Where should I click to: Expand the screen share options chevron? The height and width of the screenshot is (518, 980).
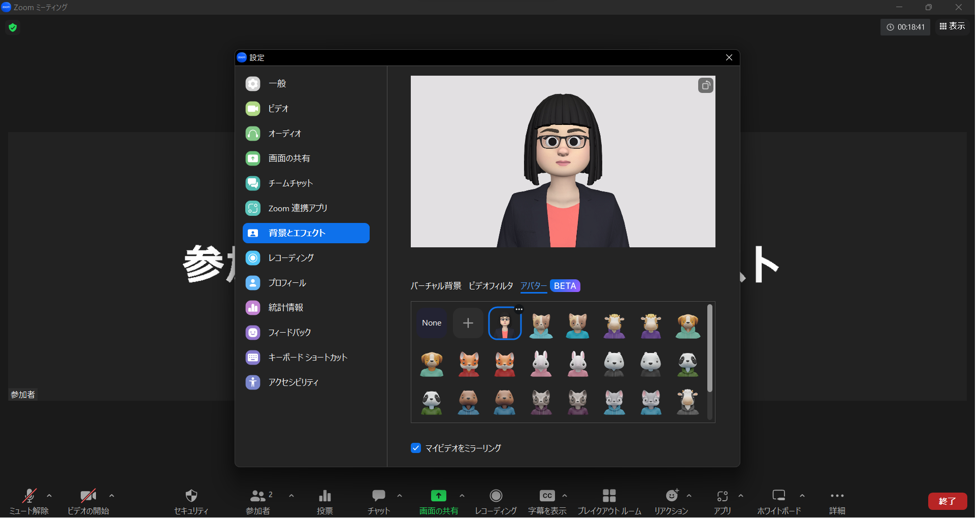pos(462,496)
